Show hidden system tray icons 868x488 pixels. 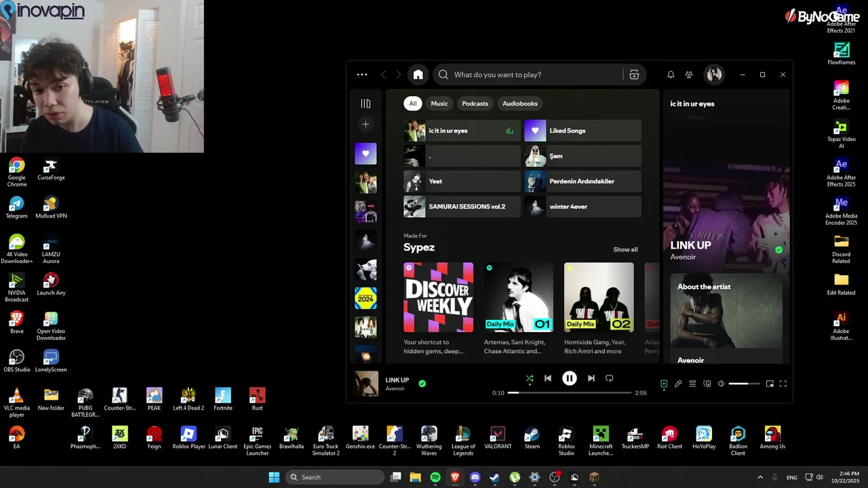click(760, 477)
